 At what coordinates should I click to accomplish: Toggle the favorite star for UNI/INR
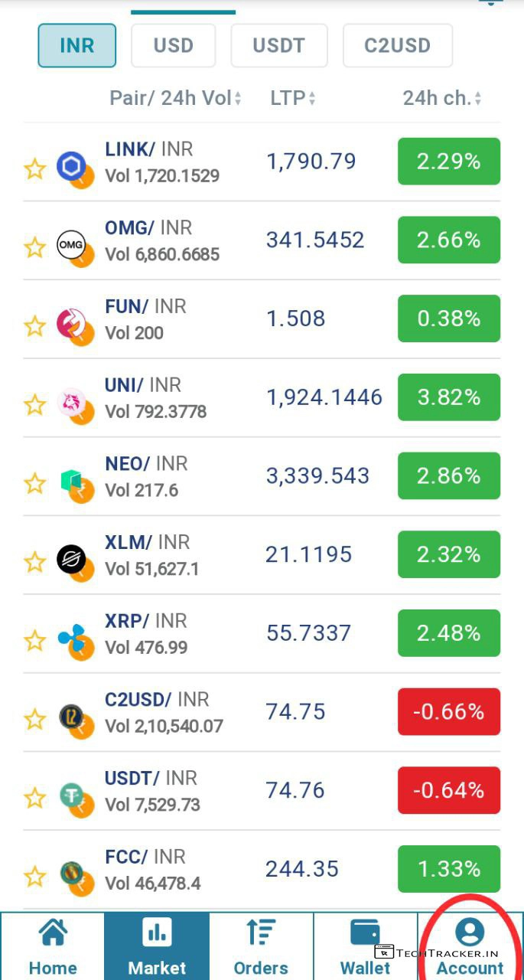tap(35, 404)
